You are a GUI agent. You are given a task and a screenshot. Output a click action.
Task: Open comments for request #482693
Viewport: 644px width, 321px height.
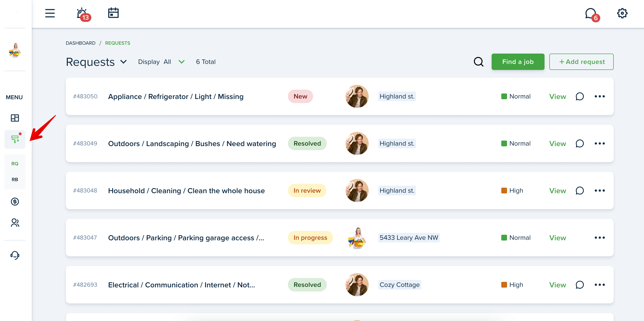click(580, 285)
